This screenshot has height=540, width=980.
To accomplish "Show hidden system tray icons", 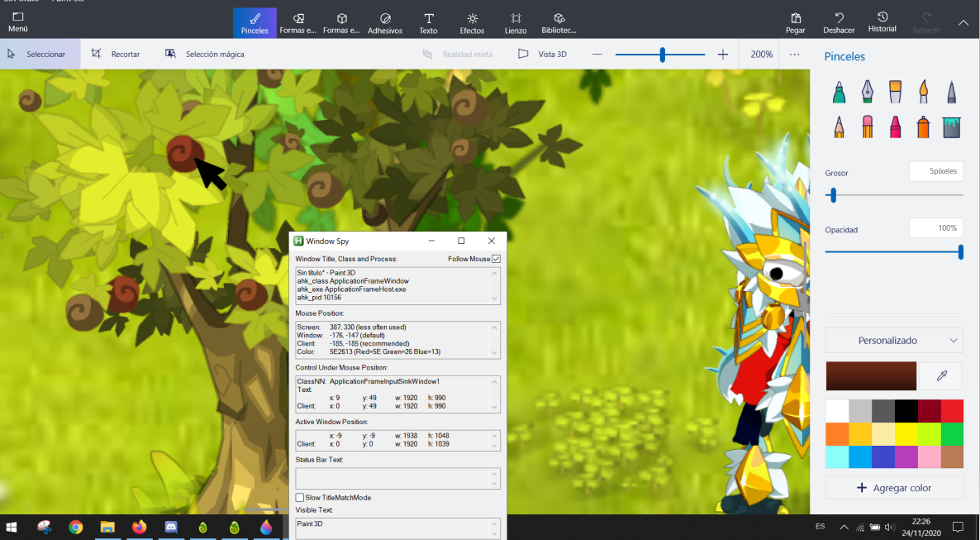I will coord(844,527).
